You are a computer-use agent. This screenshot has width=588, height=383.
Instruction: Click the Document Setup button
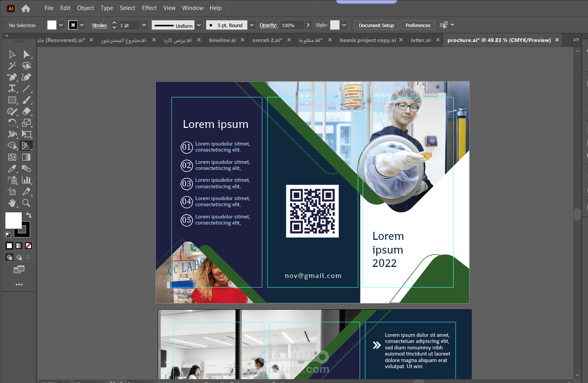point(376,25)
